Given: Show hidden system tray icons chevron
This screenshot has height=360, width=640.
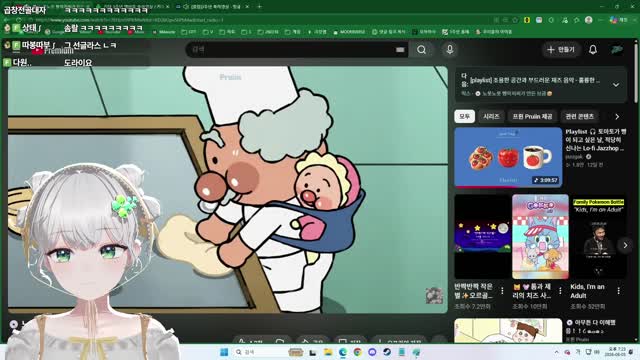Looking at the screenshot, I should coord(556,352).
